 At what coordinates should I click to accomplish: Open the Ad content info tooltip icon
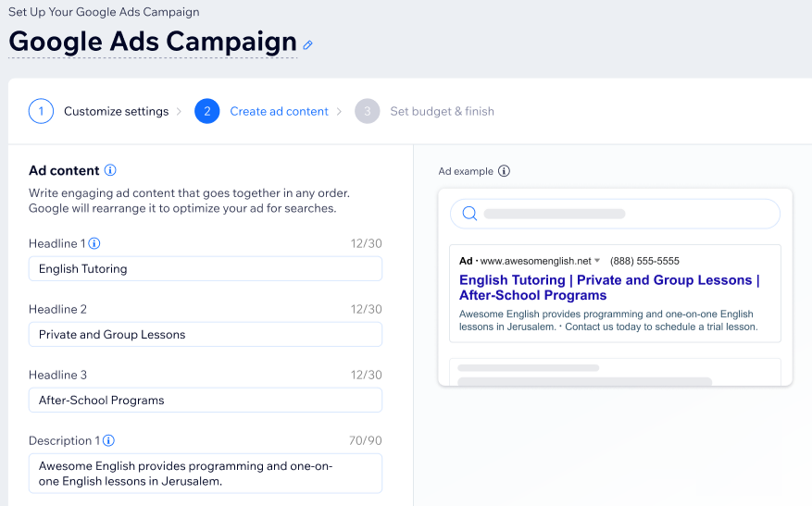pyautogui.click(x=110, y=170)
